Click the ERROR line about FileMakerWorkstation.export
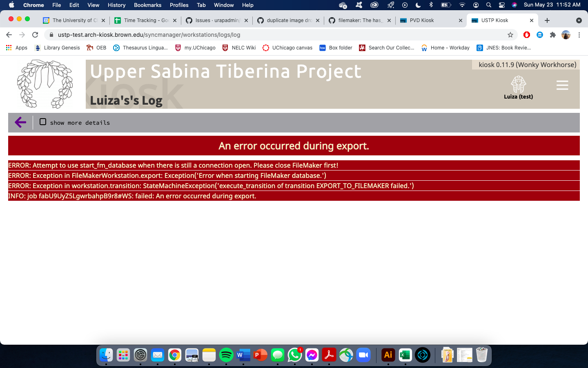Viewport: 588px width, 368px height. pyautogui.click(x=294, y=175)
